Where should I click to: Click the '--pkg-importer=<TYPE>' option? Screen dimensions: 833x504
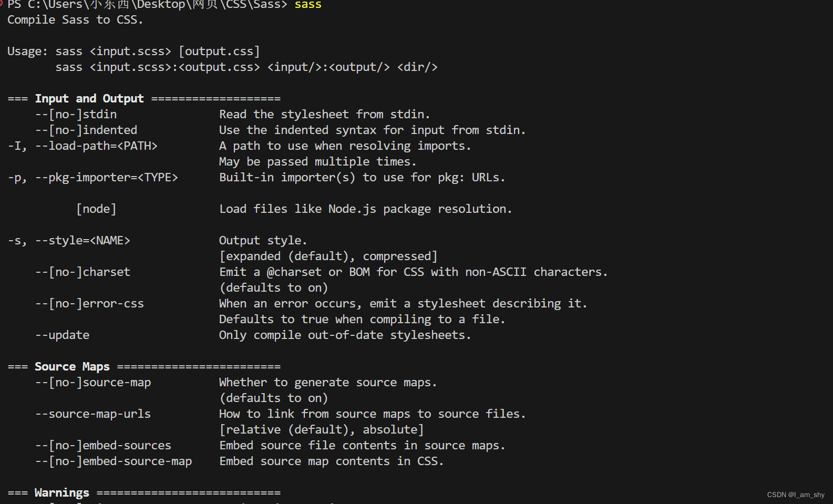tap(107, 178)
